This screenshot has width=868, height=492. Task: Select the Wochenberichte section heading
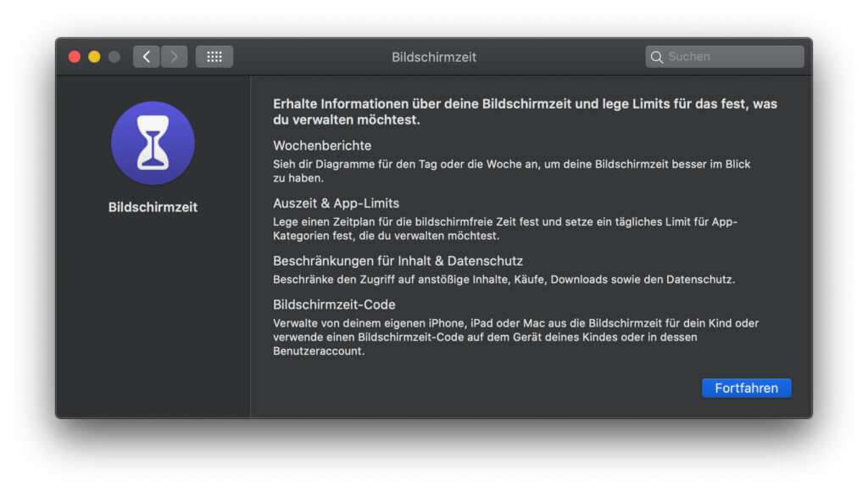tap(321, 145)
